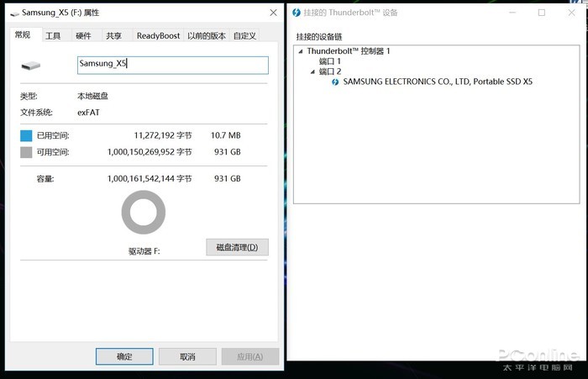
Task: Click the disk usage donut chart
Action: coord(144,212)
